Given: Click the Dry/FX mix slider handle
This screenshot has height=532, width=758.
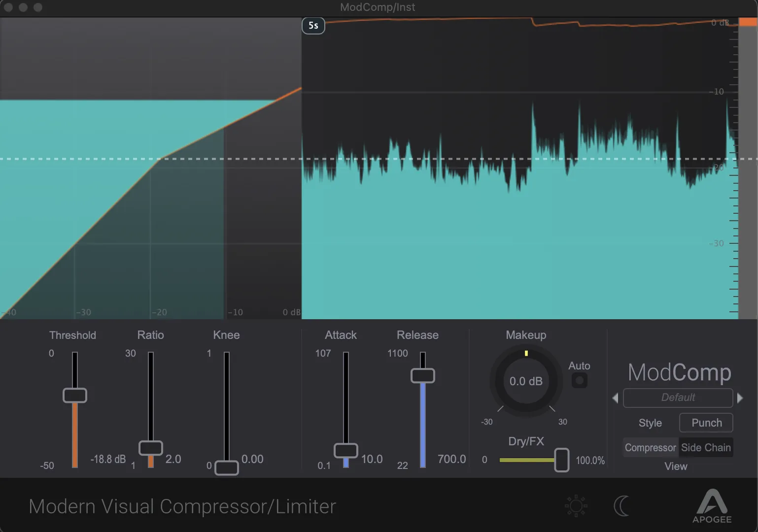Looking at the screenshot, I should 562,460.
